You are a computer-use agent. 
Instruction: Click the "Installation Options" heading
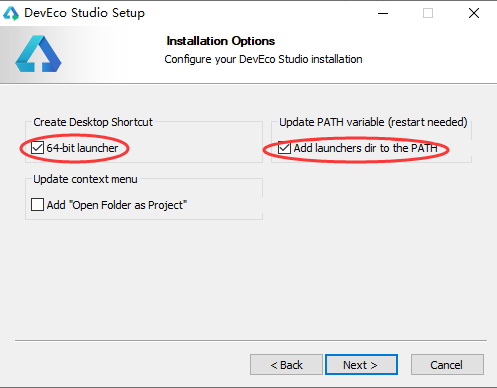pyautogui.click(x=221, y=41)
